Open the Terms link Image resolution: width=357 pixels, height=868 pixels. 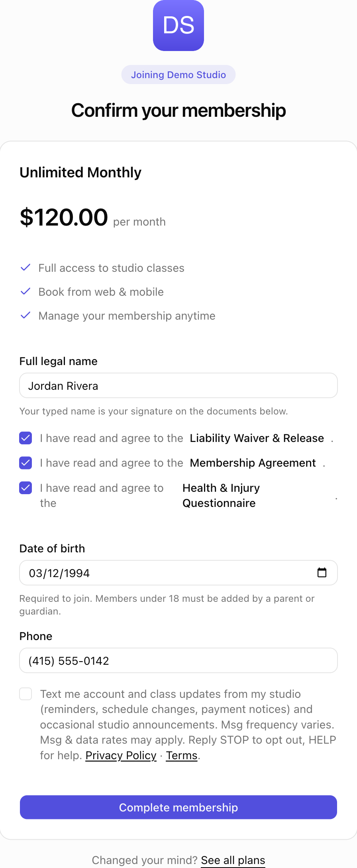182,755
